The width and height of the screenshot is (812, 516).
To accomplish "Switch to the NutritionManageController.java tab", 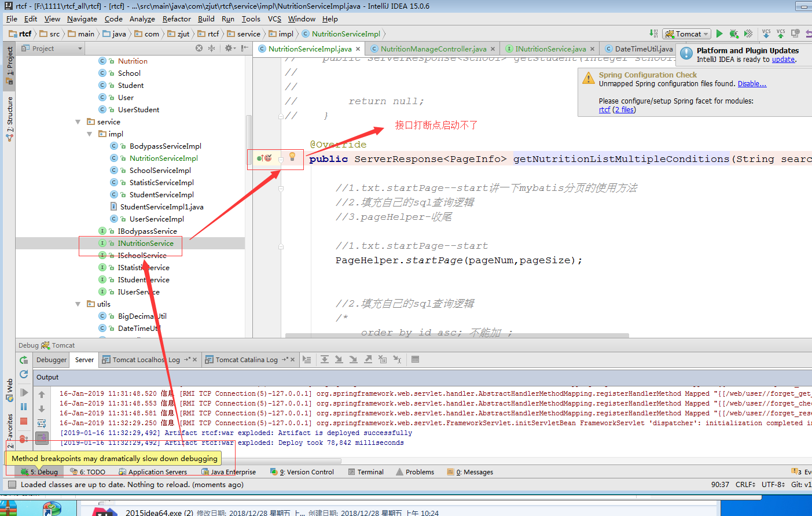I will tap(433, 49).
